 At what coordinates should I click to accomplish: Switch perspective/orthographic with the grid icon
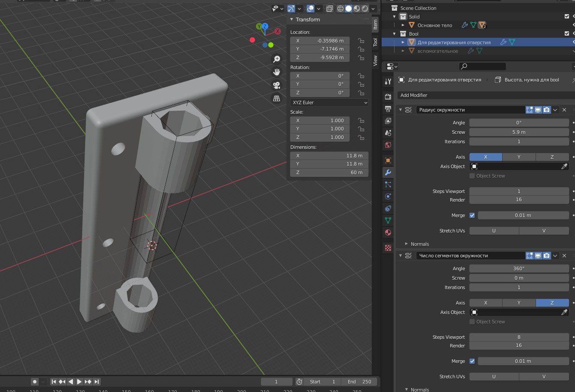click(x=277, y=99)
